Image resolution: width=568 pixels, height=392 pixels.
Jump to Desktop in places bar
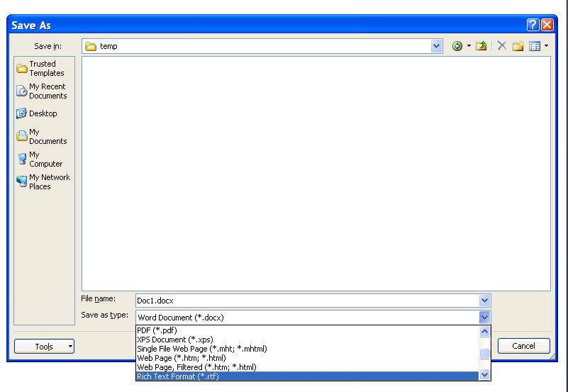pyautogui.click(x=44, y=113)
